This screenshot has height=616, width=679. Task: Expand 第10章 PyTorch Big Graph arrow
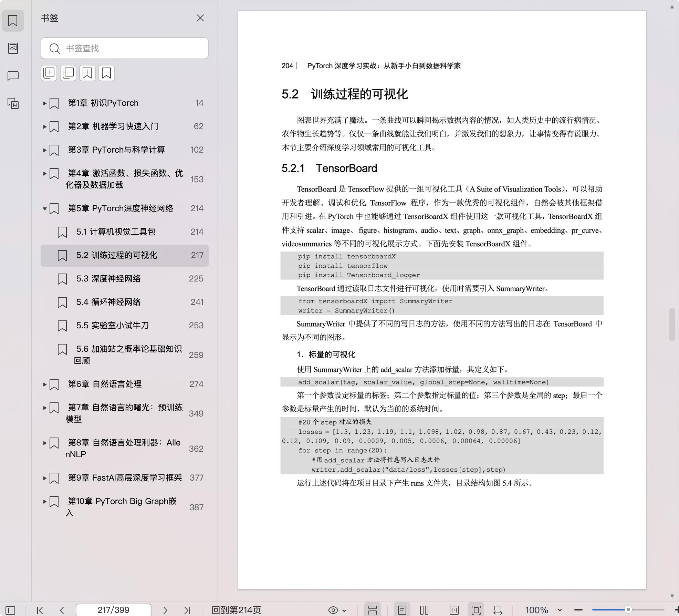44,501
